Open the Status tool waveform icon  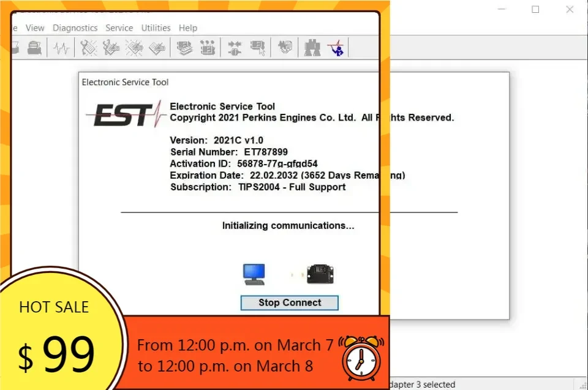(x=61, y=48)
